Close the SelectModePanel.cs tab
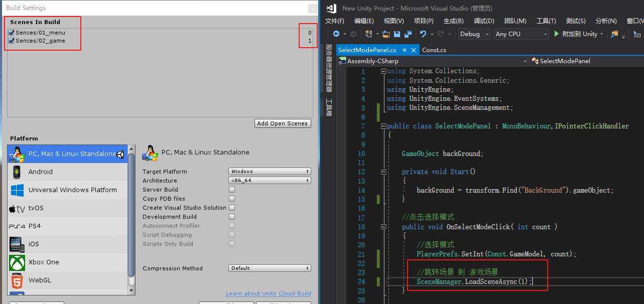 click(x=414, y=50)
